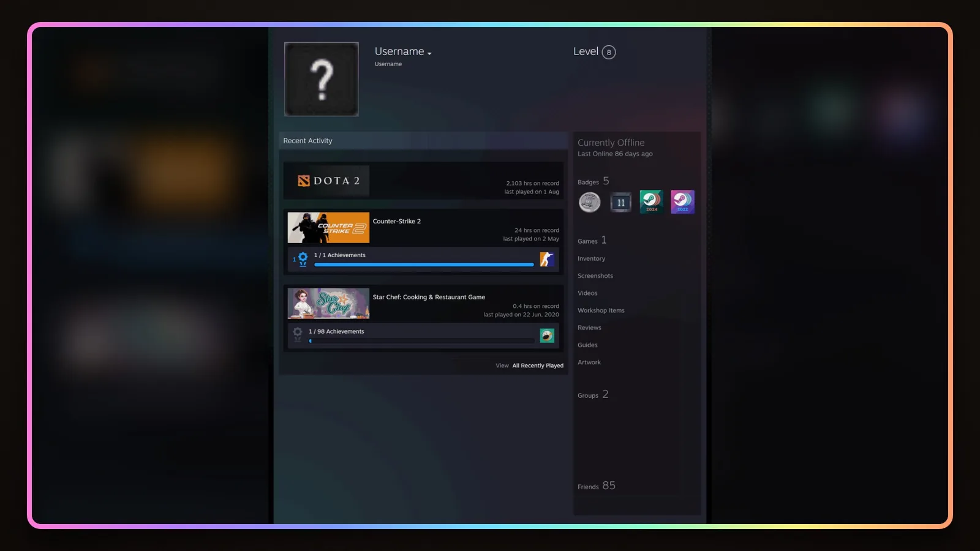Click Star Chef: Cooking & Restaurant Game title
The image size is (980, 551).
pos(429,297)
